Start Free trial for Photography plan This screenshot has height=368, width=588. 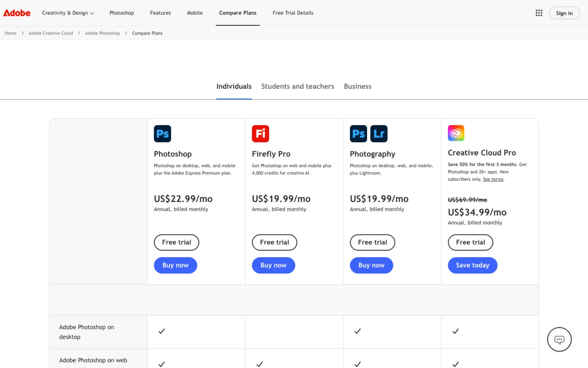click(372, 243)
